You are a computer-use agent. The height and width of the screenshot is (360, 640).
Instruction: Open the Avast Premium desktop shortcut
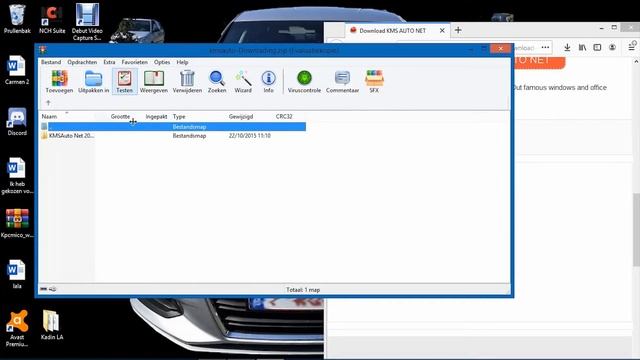click(x=17, y=329)
